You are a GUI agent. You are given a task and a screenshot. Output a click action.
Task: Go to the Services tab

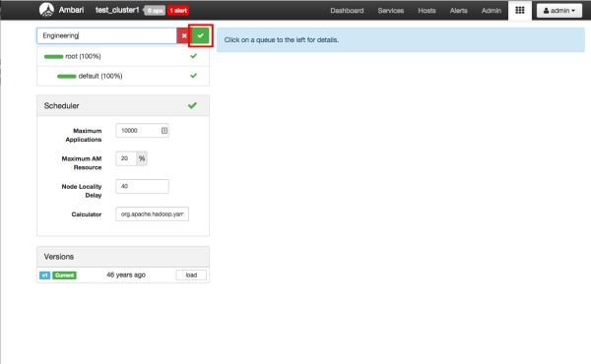[390, 11]
